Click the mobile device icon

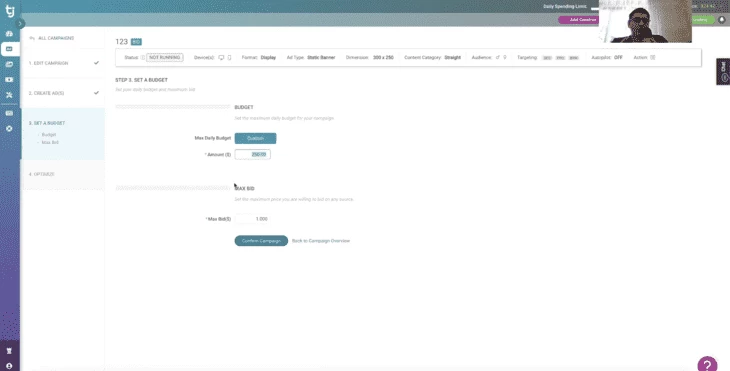[x=229, y=58]
